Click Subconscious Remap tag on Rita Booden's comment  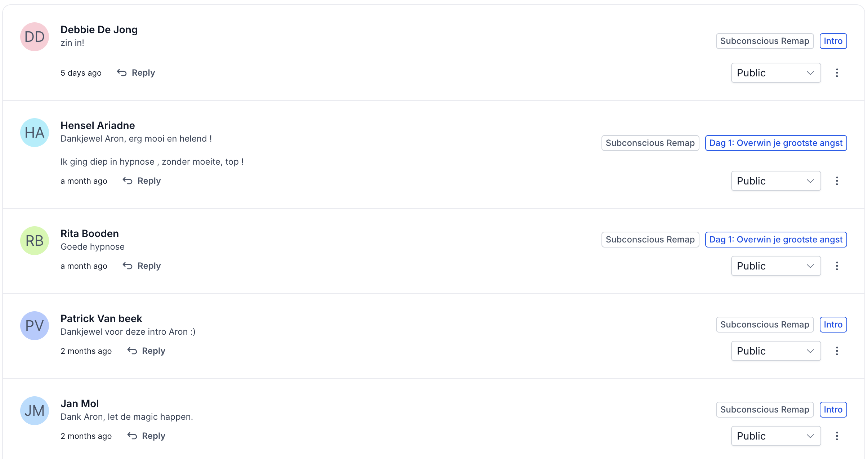click(650, 240)
